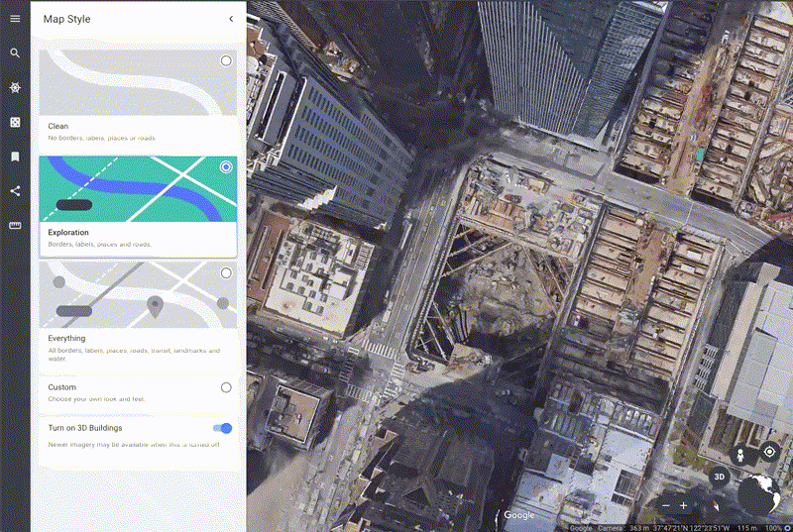This screenshot has width=793, height=532.
Task: Click the Everything style preview image
Action: [138, 295]
